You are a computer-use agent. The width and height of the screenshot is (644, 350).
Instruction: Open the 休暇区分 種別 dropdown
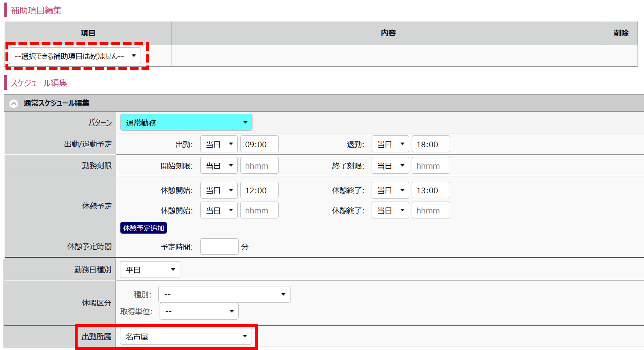tap(224, 294)
